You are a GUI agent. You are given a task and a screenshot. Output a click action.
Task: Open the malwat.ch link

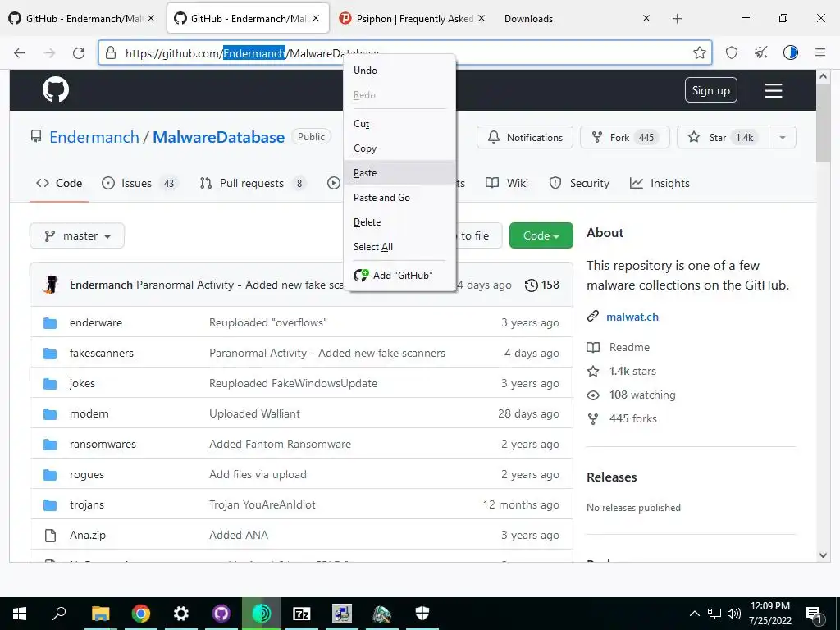pyautogui.click(x=632, y=317)
